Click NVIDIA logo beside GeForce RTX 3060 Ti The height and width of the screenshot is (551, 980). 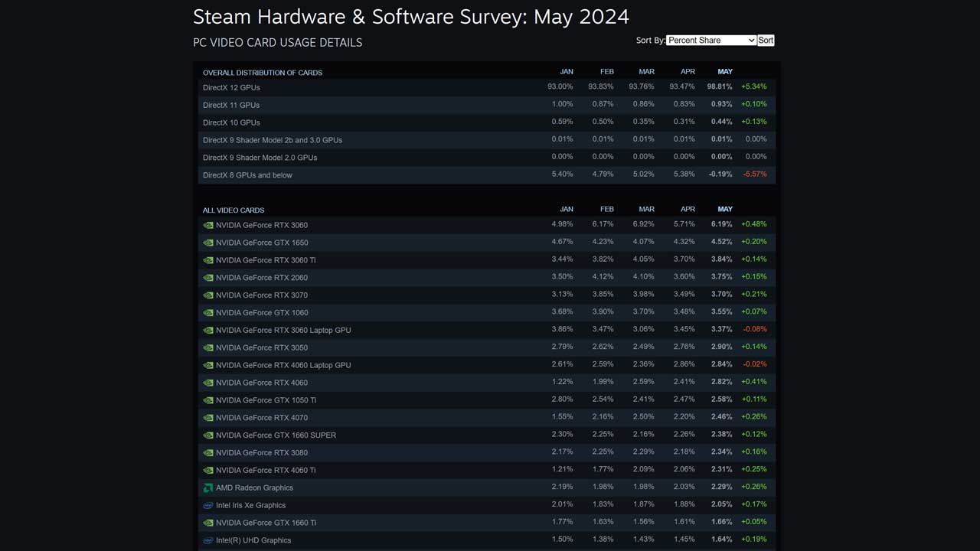pos(208,260)
